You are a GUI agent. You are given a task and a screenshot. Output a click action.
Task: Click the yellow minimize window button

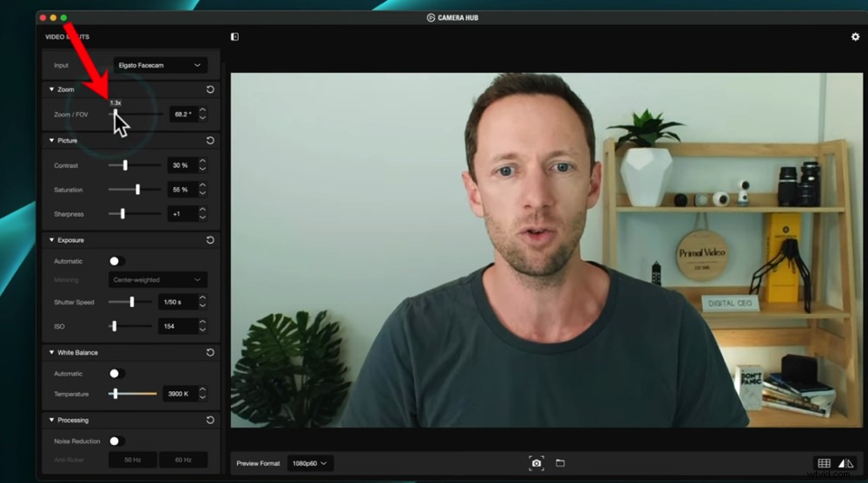click(53, 17)
